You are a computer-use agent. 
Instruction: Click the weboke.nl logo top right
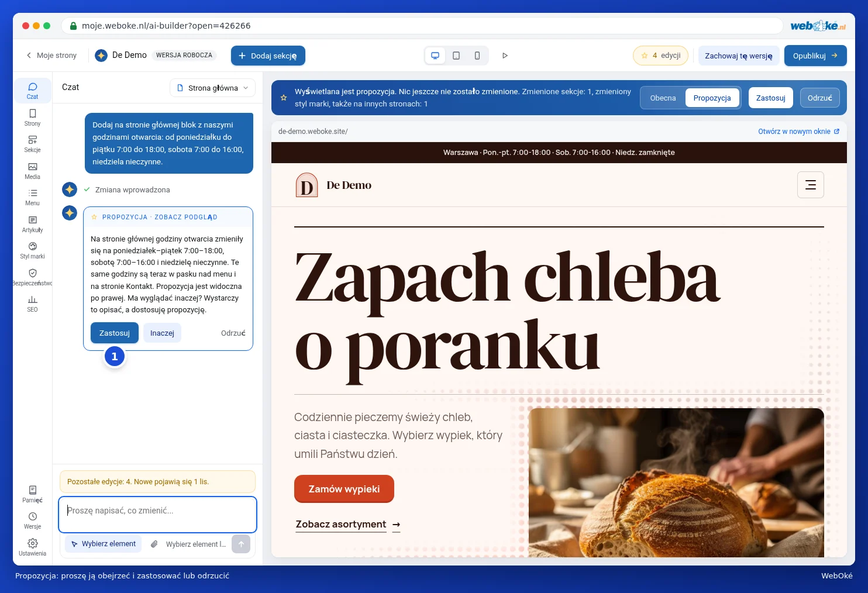pos(818,26)
